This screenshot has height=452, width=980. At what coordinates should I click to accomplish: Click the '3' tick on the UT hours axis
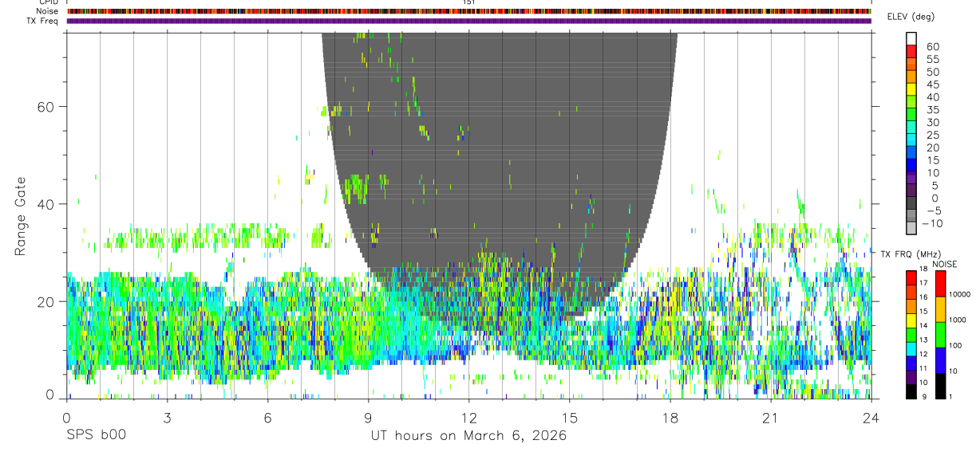[167, 417]
